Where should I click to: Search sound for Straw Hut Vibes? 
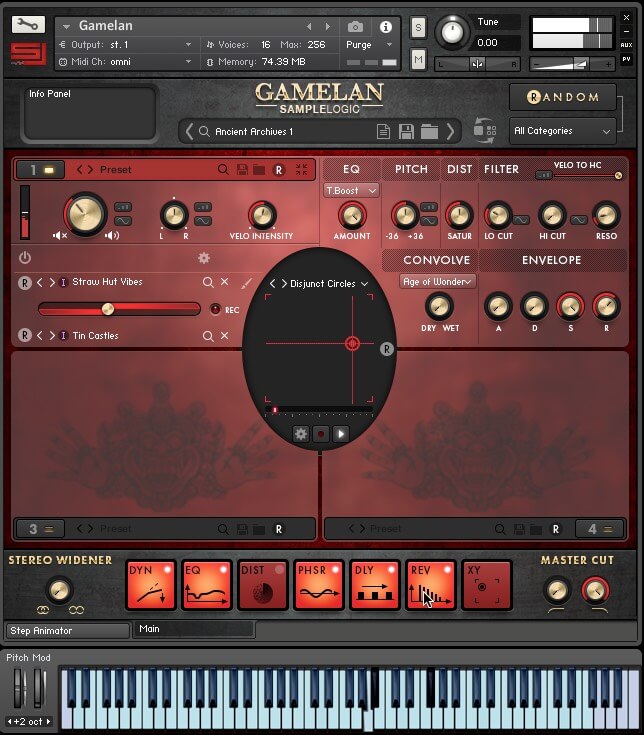[208, 282]
